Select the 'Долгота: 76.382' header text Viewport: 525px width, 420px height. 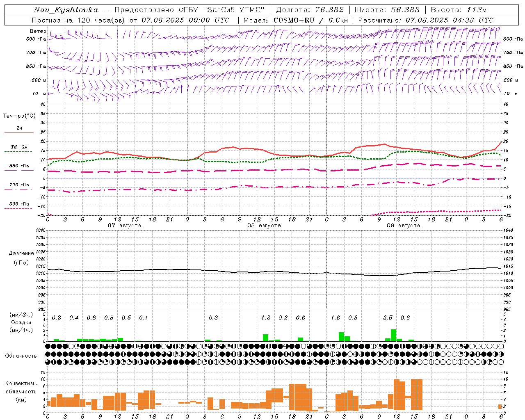tap(310, 10)
